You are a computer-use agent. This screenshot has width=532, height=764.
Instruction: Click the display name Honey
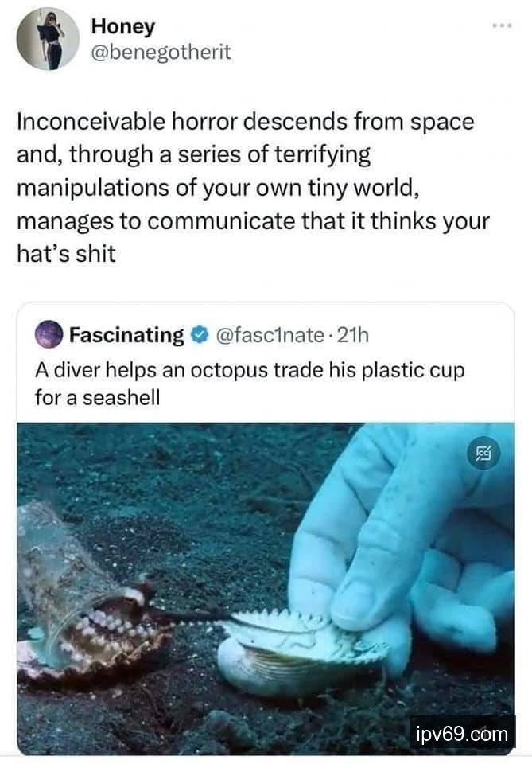click(123, 25)
